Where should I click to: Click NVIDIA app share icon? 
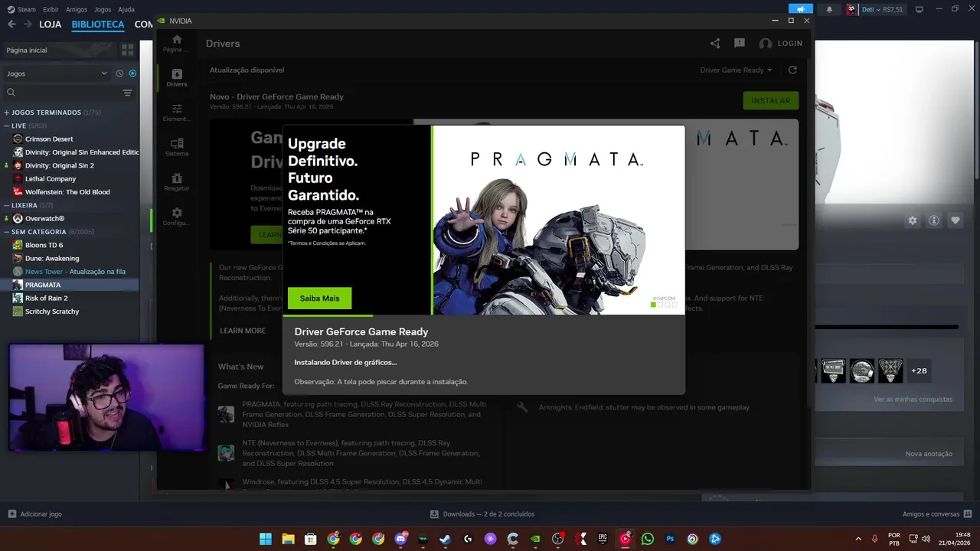[x=715, y=44]
